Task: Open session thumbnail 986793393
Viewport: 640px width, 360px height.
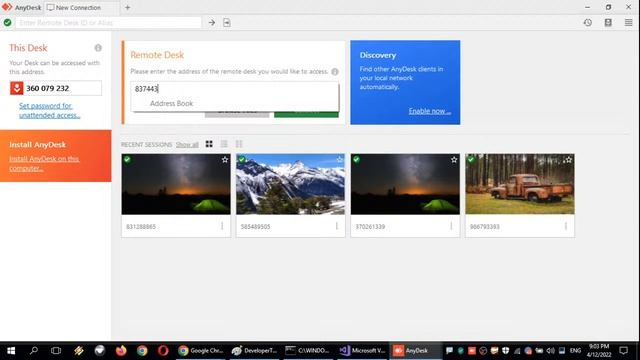Action: [520, 184]
